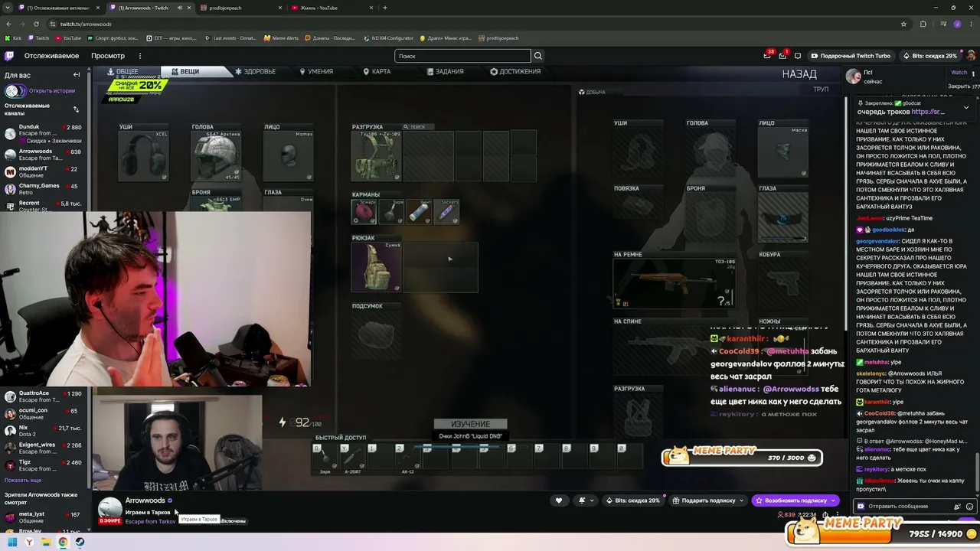Open QuattroAce channel in sidebar
980x551 pixels.
click(43, 396)
